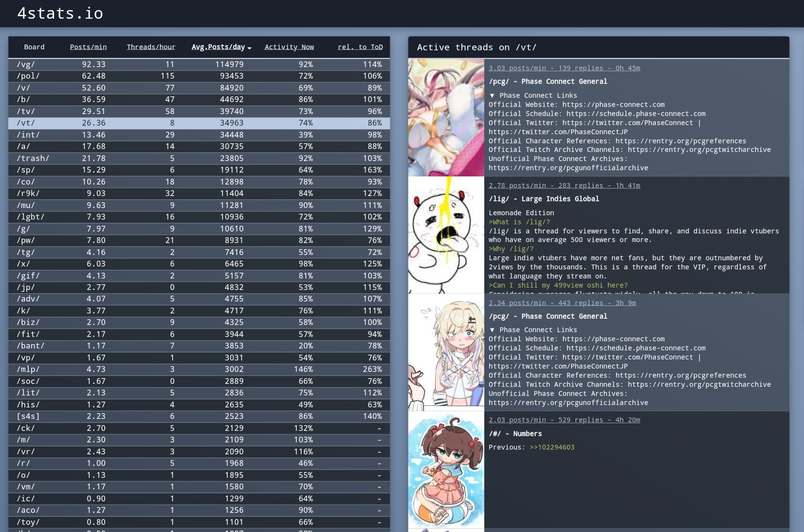Screen dimensions: 804x532
Task: Select the /fit/ board row
Action: tap(199, 334)
